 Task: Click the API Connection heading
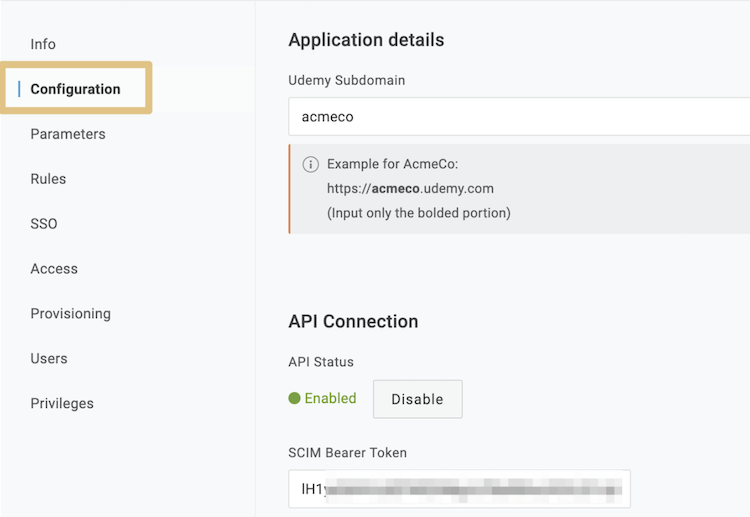(353, 321)
